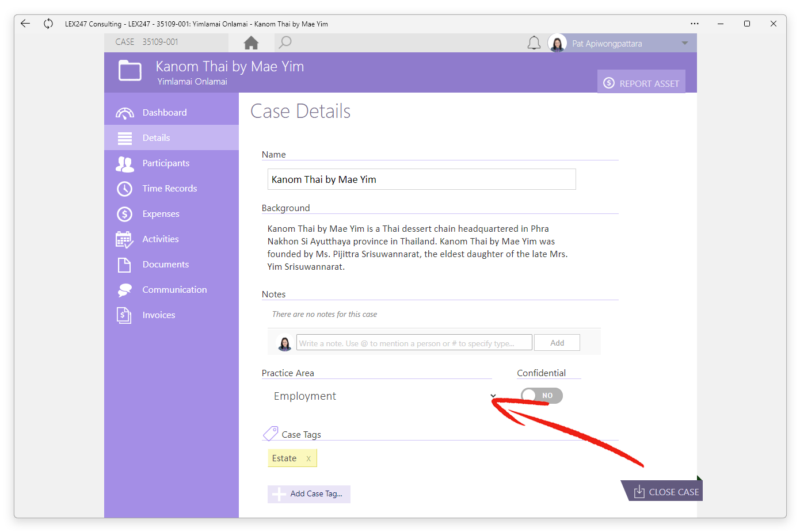Click the case folder icon
The width and height of the screenshot is (800, 532).
tap(130, 71)
